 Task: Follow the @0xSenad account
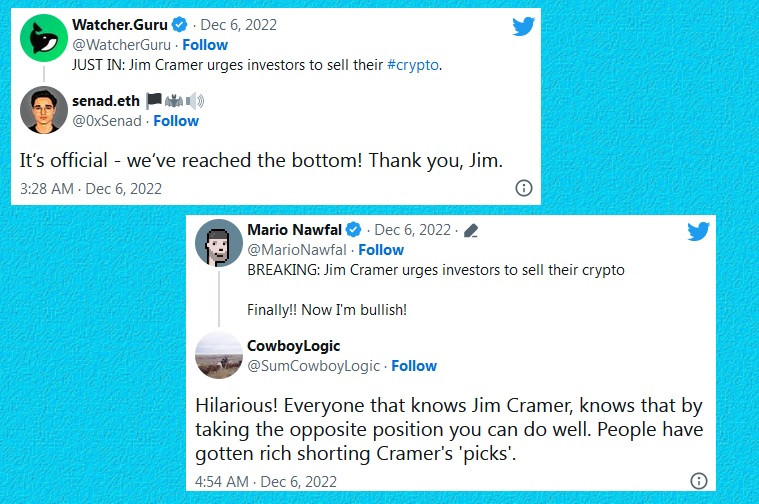click(176, 121)
